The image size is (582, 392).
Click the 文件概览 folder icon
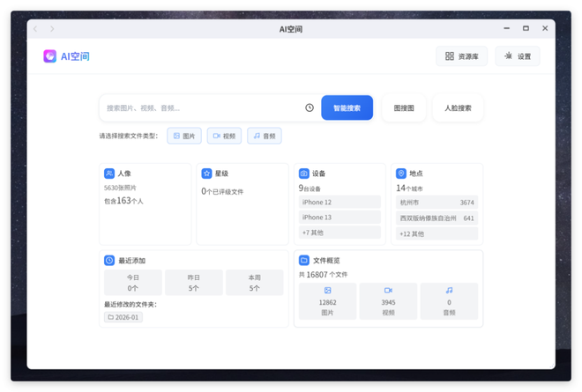click(303, 261)
